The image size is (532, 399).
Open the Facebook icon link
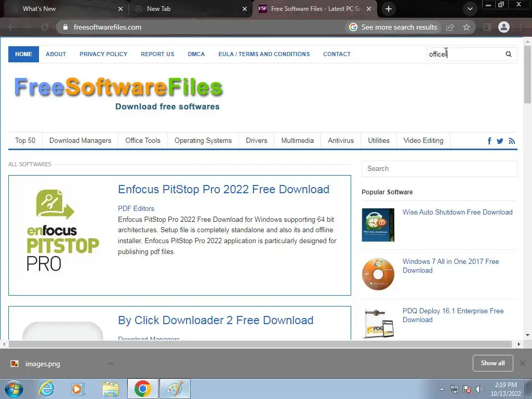(x=489, y=141)
